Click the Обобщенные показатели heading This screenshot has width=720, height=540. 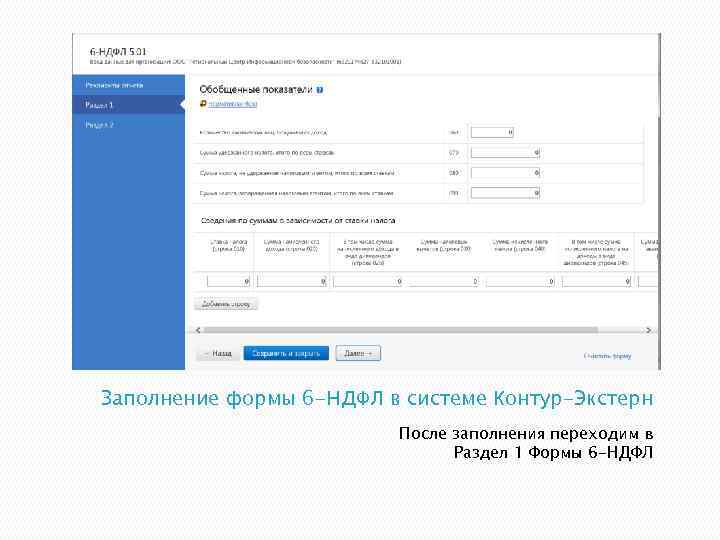coord(256,90)
